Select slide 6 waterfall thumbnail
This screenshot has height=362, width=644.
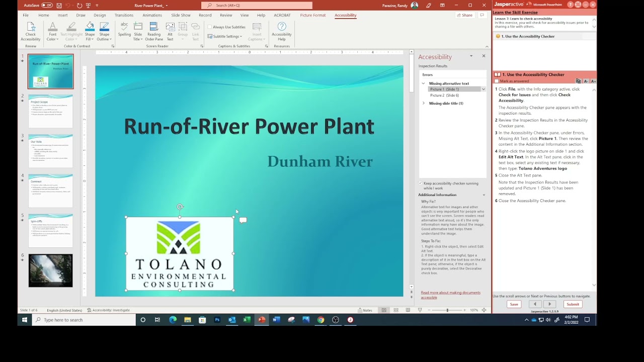tap(50, 270)
